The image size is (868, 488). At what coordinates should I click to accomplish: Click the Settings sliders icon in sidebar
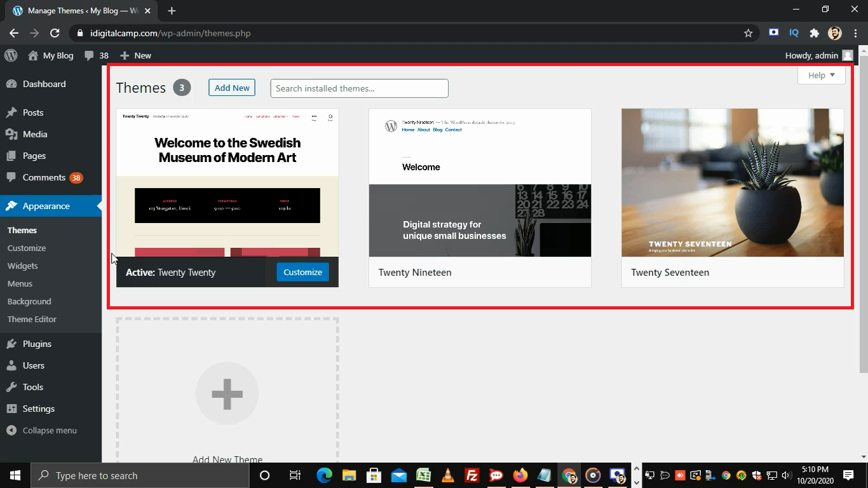11,409
